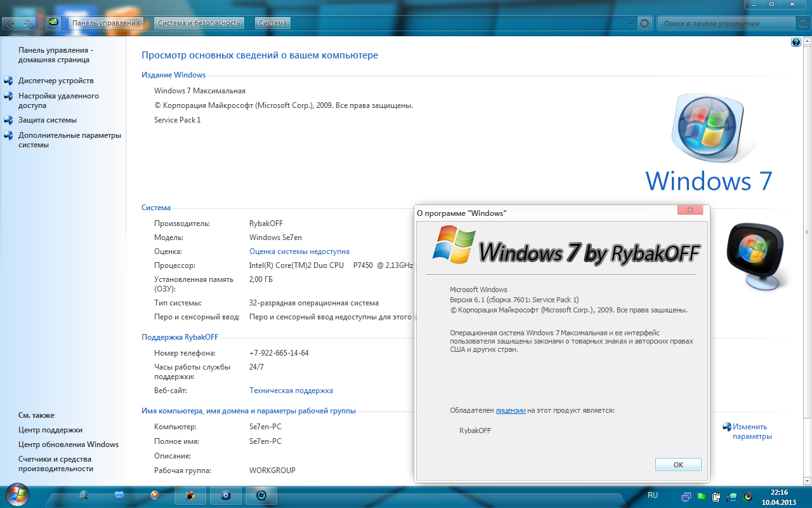Click shield icon beside 'Настройка удаленного доступа'
Screen dimensions: 812x508
tap(8, 96)
